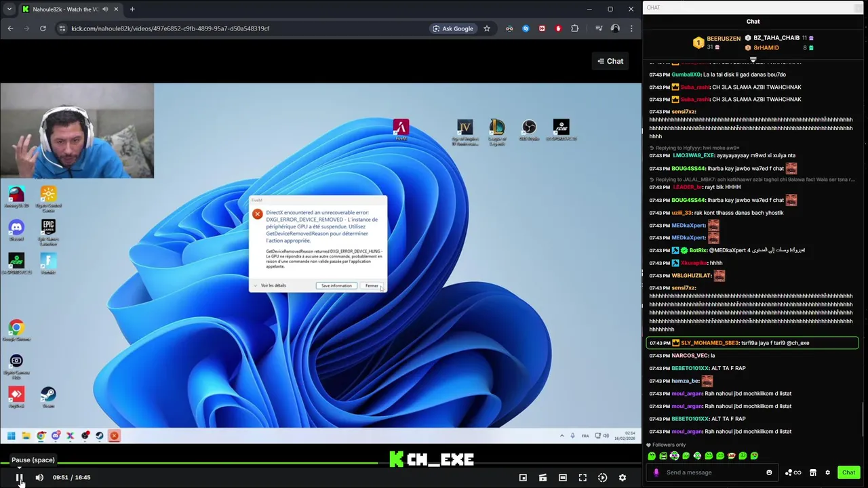Click username BotRix in chat
Image resolution: width=868 pixels, height=488 pixels.
(x=698, y=250)
